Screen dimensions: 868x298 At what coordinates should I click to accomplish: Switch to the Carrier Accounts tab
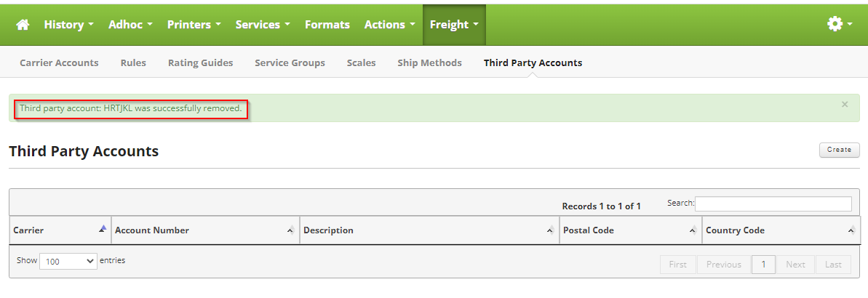point(59,63)
